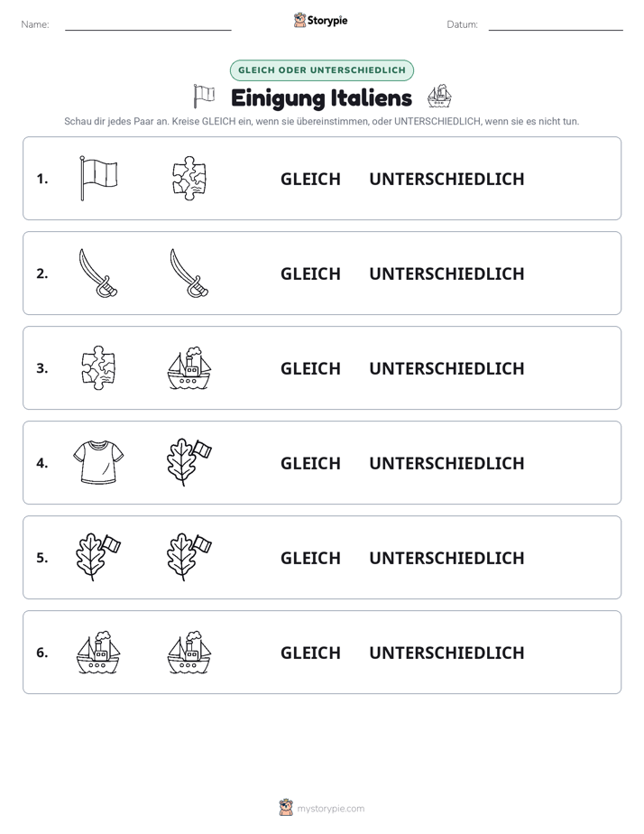Image resolution: width=644 pixels, height=834 pixels.
Task: Select UNTERSCHIEDLICH for pair 4
Action: point(446,463)
